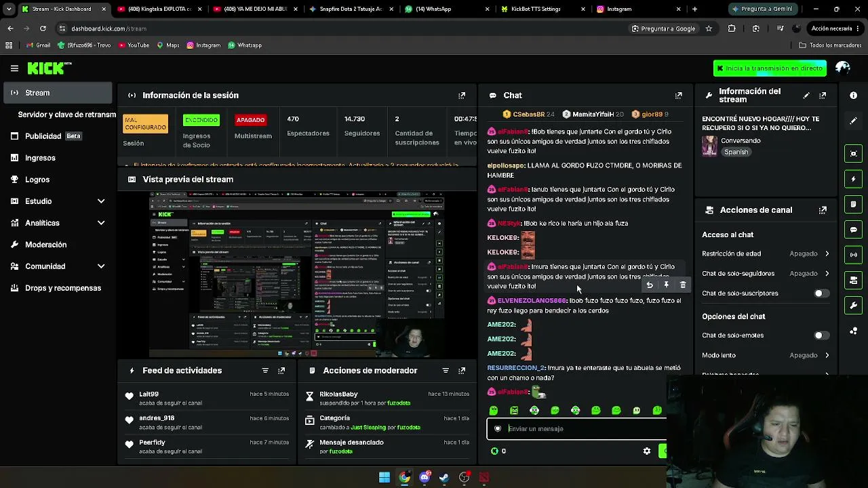Viewport: 868px width, 488px height.
Task: Open Todos los marcadores folder
Action: [x=830, y=45]
